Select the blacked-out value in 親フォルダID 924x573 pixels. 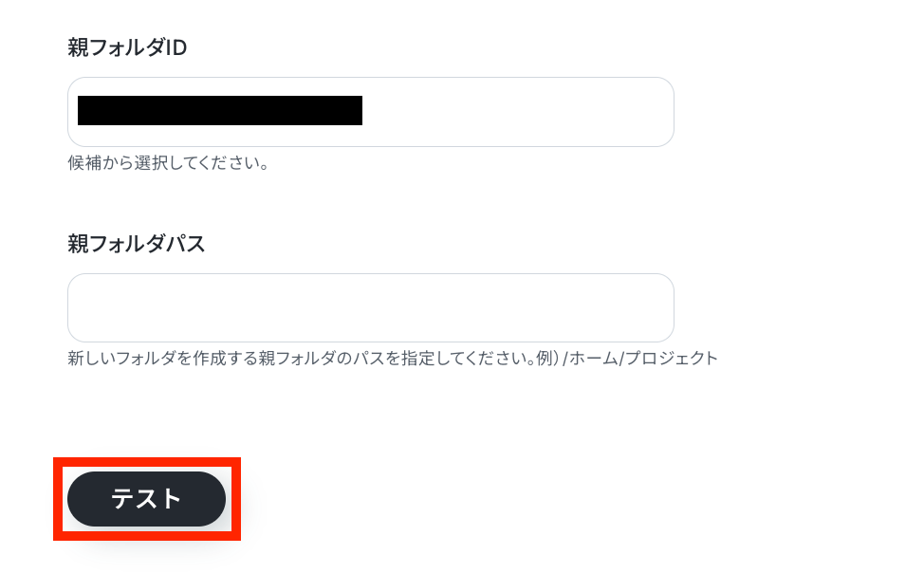[x=220, y=110]
